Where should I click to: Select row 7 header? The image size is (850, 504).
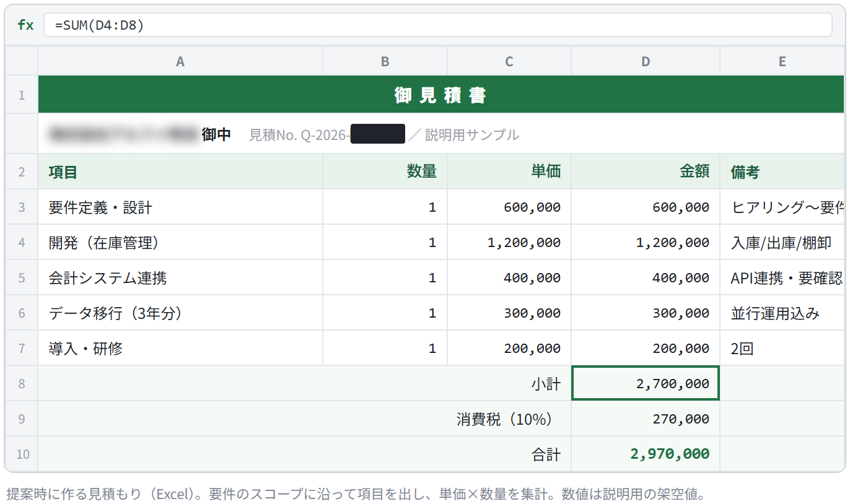click(x=22, y=348)
